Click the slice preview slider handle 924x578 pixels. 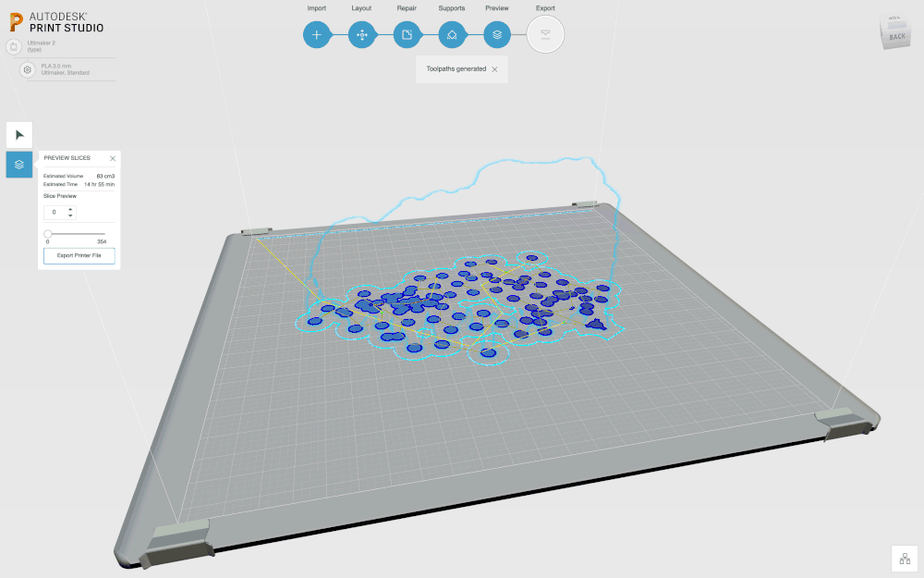pos(48,234)
